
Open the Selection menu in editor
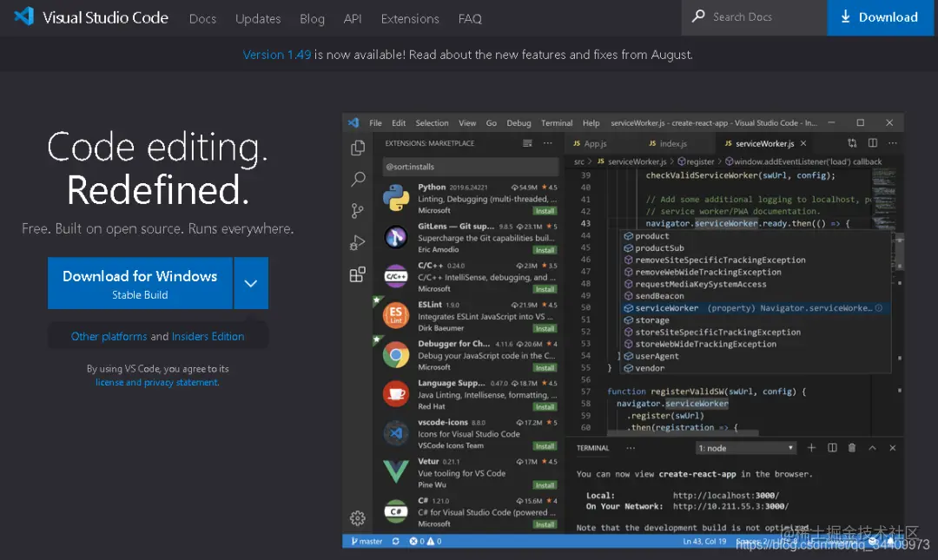coord(432,122)
